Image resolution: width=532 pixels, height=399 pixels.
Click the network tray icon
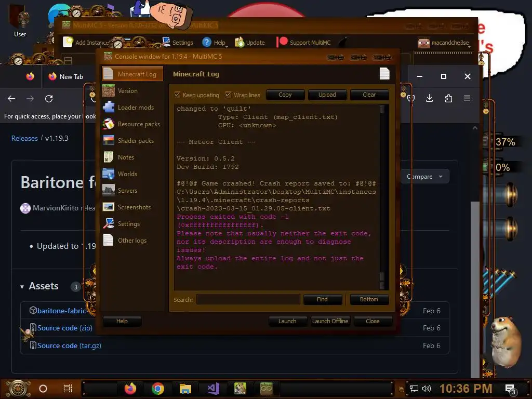tap(414, 389)
